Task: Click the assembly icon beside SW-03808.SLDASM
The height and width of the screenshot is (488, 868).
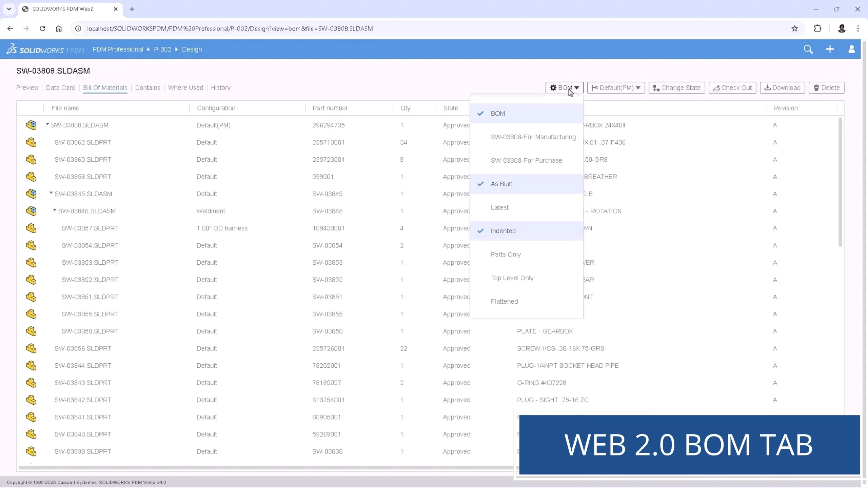Action: [31, 125]
